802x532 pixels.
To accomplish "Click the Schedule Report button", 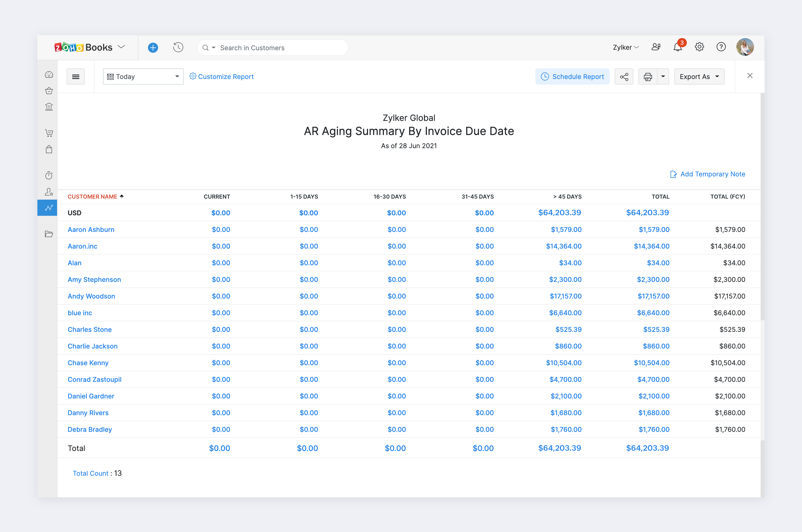I will [572, 77].
